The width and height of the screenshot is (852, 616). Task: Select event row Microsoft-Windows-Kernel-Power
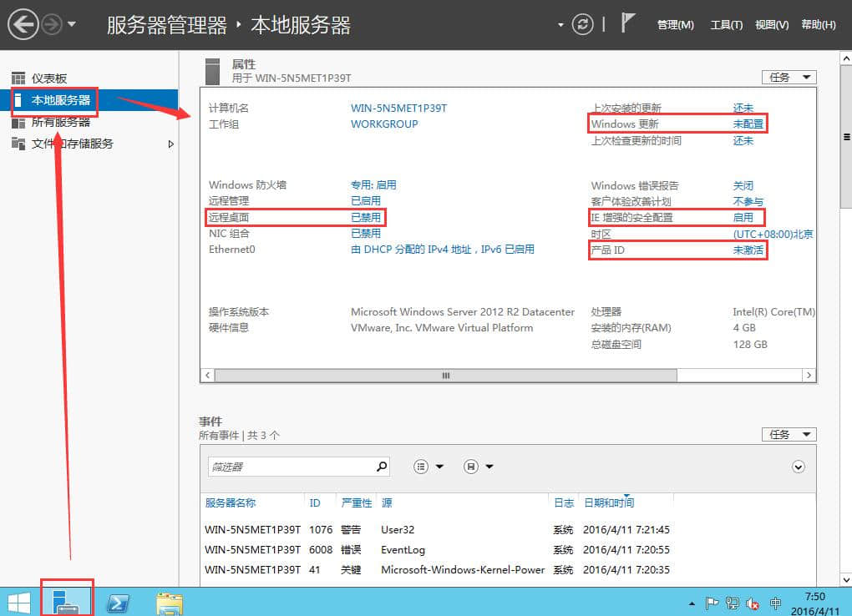[x=437, y=570]
